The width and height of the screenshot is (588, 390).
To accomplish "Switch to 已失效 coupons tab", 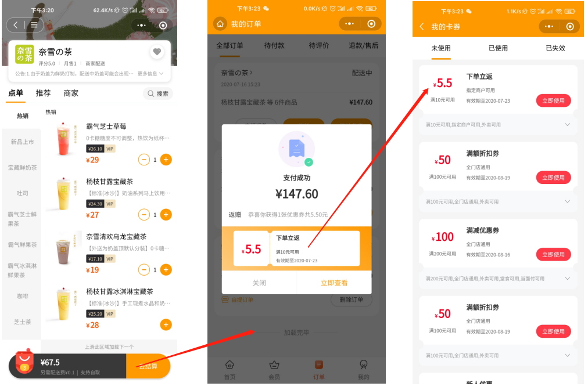I will tap(555, 48).
